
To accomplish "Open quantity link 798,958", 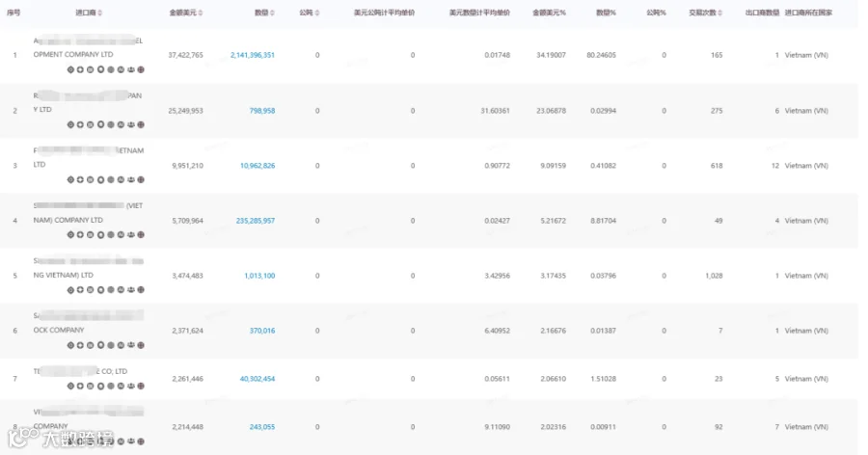I will [261, 111].
